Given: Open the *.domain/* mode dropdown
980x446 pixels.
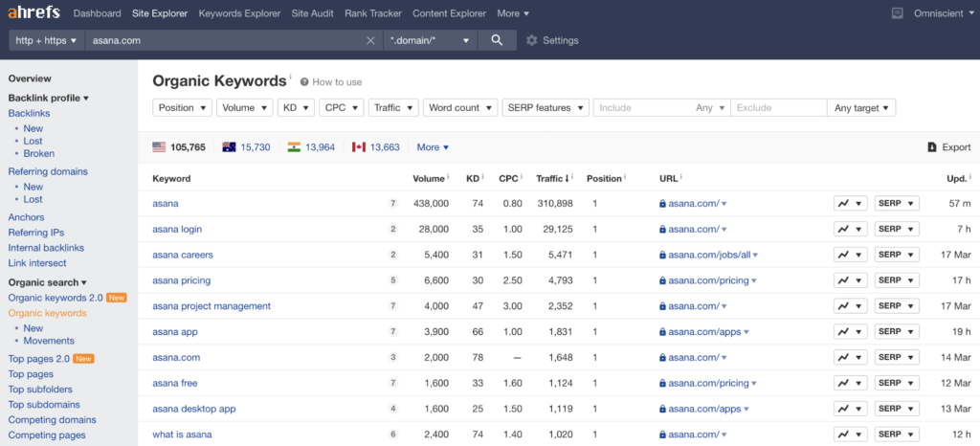Looking at the screenshot, I should (x=430, y=40).
